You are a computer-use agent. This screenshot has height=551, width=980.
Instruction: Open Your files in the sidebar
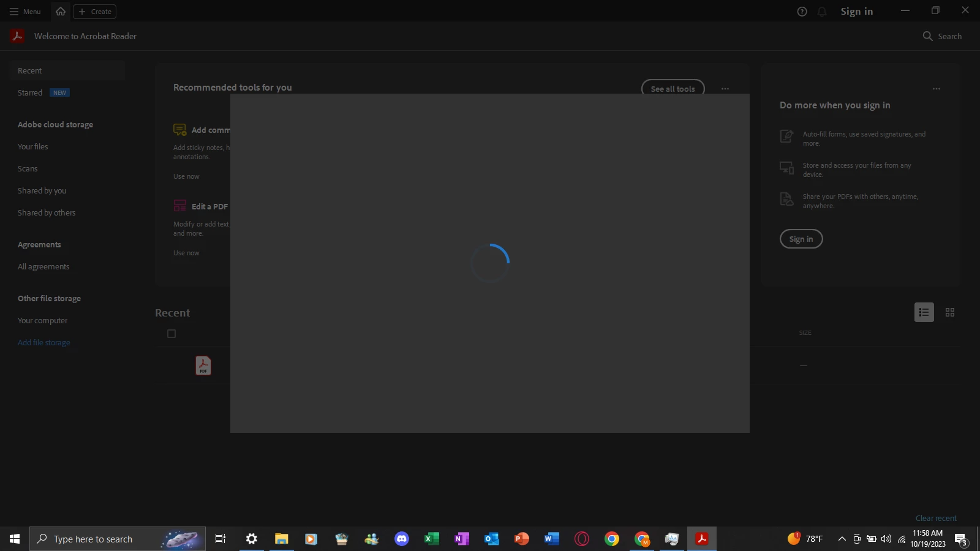point(32,147)
